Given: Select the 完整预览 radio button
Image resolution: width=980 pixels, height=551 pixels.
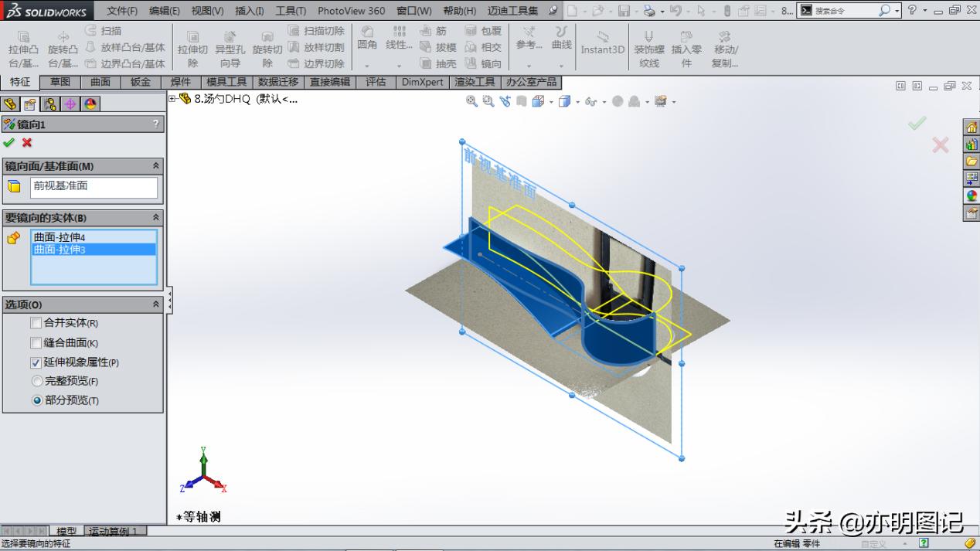Looking at the screenshot, I should pos(36,381).
